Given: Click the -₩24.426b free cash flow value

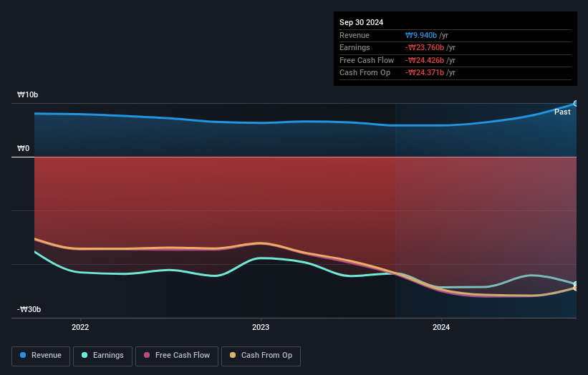Looking at the screenshot, I should tap(425, 60).
